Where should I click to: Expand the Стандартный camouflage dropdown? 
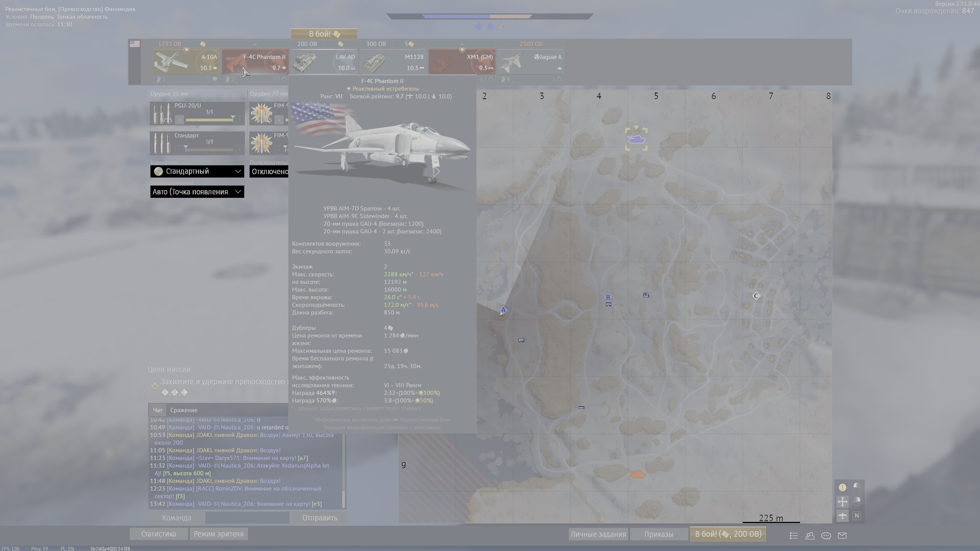[197, 171]
